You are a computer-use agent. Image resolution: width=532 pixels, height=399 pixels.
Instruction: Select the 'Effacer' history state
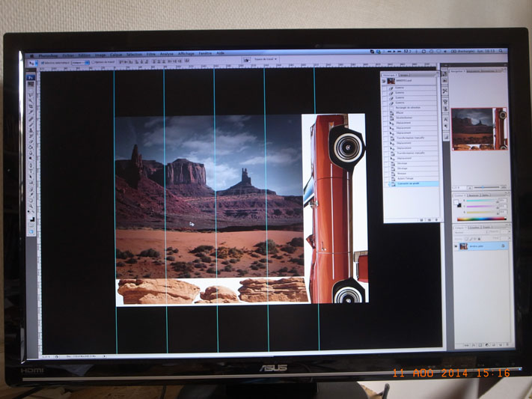click(x=411, y=113)
